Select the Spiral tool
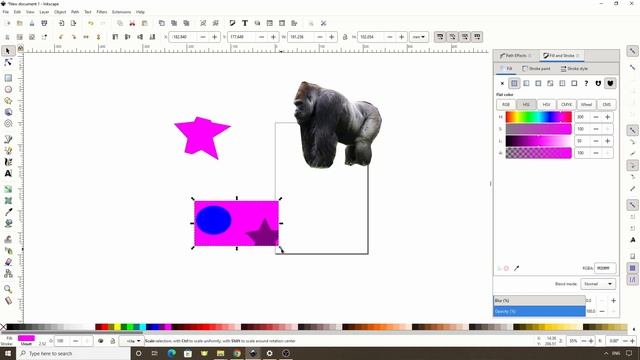The width and height of the screenshot is (640, 360). click(x=8, y=124)
